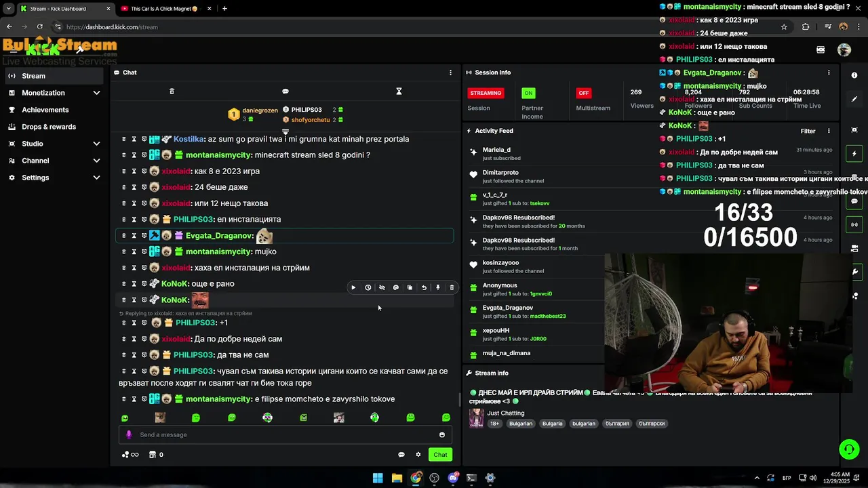Image resolution: width=868 pixels, height=488 pixels.
Task: Toggle Multistream OFF badge
Action: 583,93
